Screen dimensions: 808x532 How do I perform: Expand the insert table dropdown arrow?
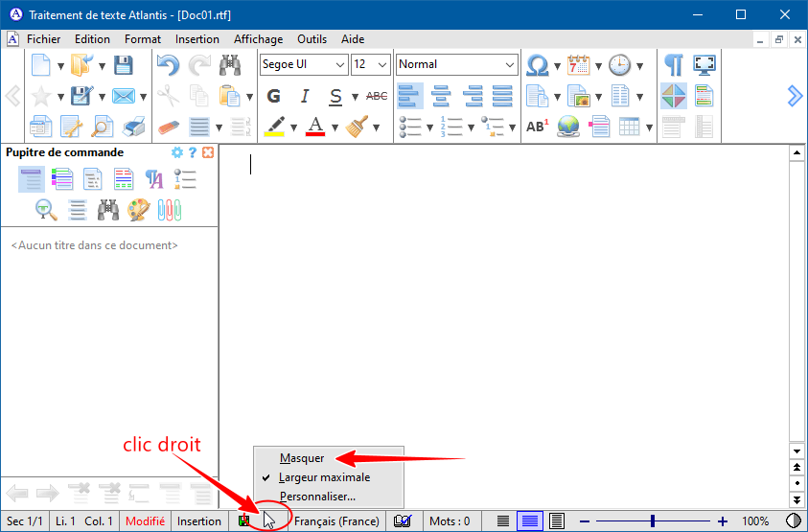(649, 127)
